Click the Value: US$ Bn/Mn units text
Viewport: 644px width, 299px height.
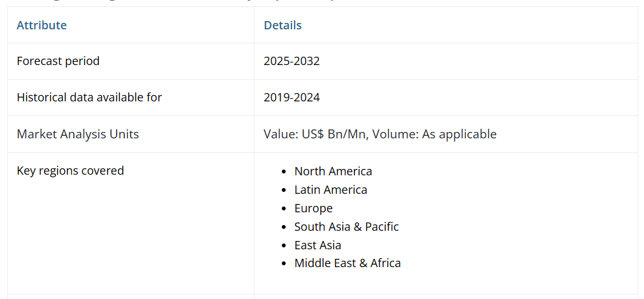click(317, 134)
